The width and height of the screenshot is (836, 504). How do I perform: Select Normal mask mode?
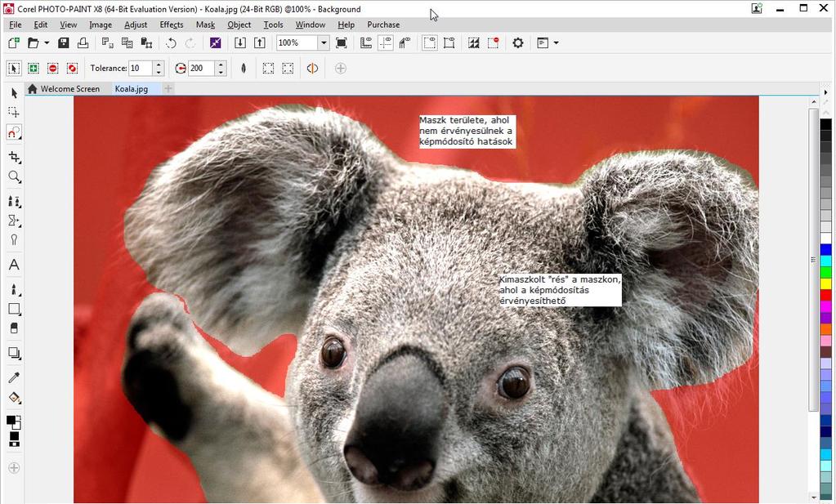tap(14, 68)
